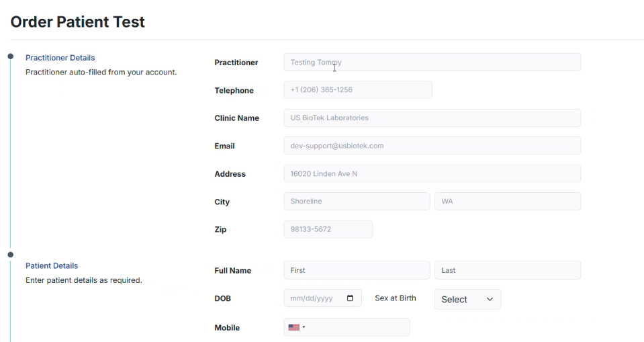This screenshot has height=342, width=644.
Task: Click the text 'Enter patient details as required.'
Action: 84,280
